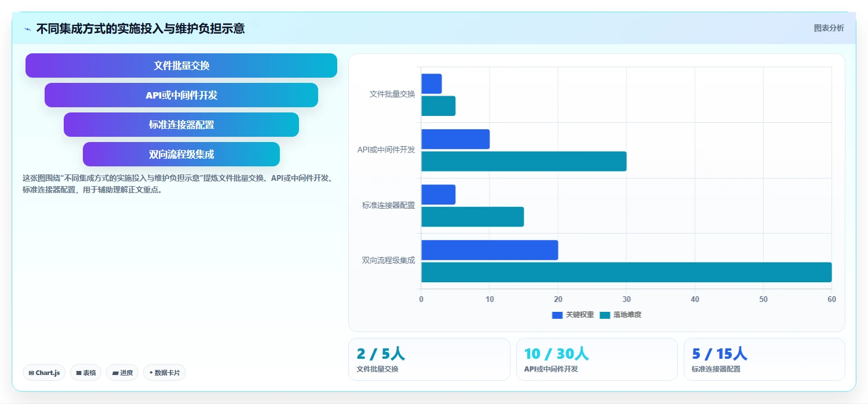The image size is (868, 404).
Task: Open the 5 / 15人 data card
Action: [764, 359]
